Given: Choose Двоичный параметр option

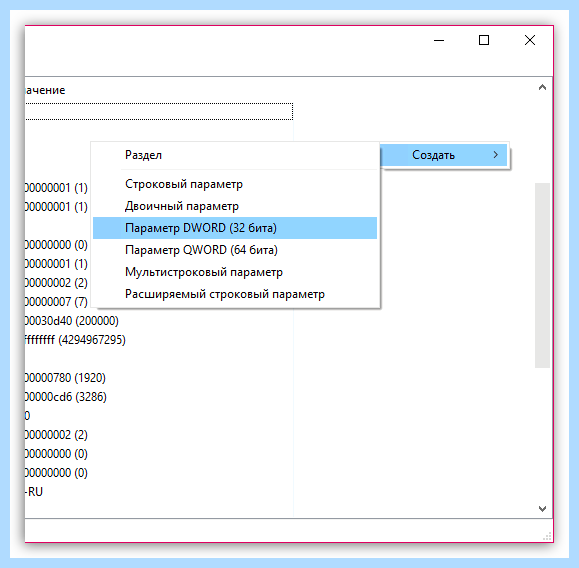Looking at the screenshot, I should [235, 206].
